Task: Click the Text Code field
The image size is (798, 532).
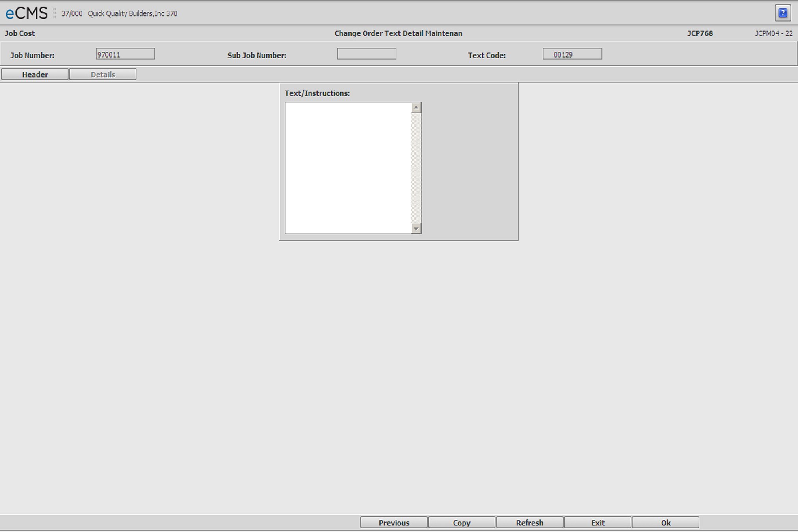Action: pyautogui.click(x=572, y=54)
